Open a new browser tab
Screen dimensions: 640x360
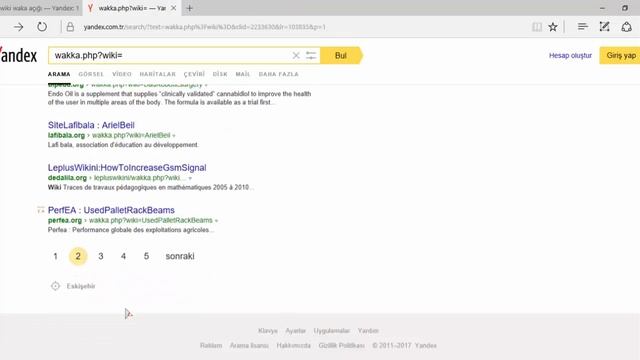click(189, 8)
